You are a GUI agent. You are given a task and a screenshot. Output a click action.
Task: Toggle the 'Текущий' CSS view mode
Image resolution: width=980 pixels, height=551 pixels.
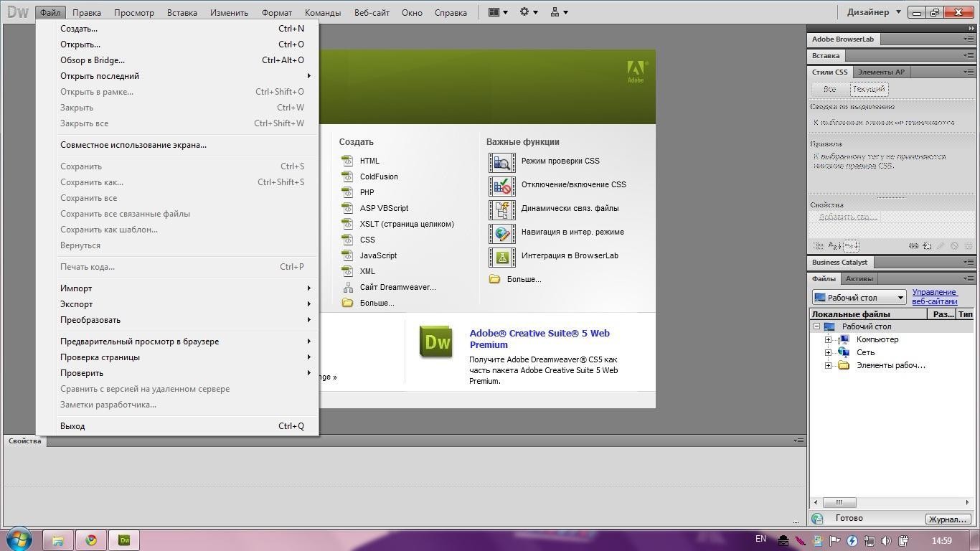coord(869,89)
